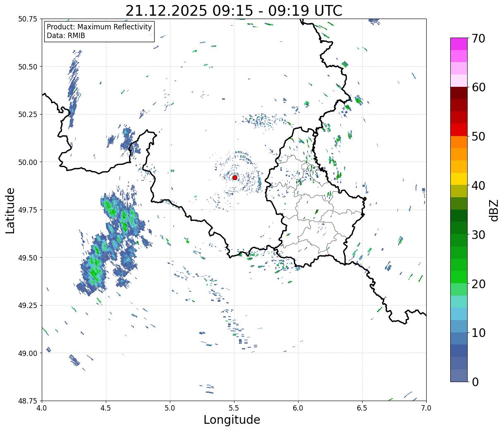Click the yellow colorbar swatch above 40
The image size is (504, 430).
[x=459, y=179]
